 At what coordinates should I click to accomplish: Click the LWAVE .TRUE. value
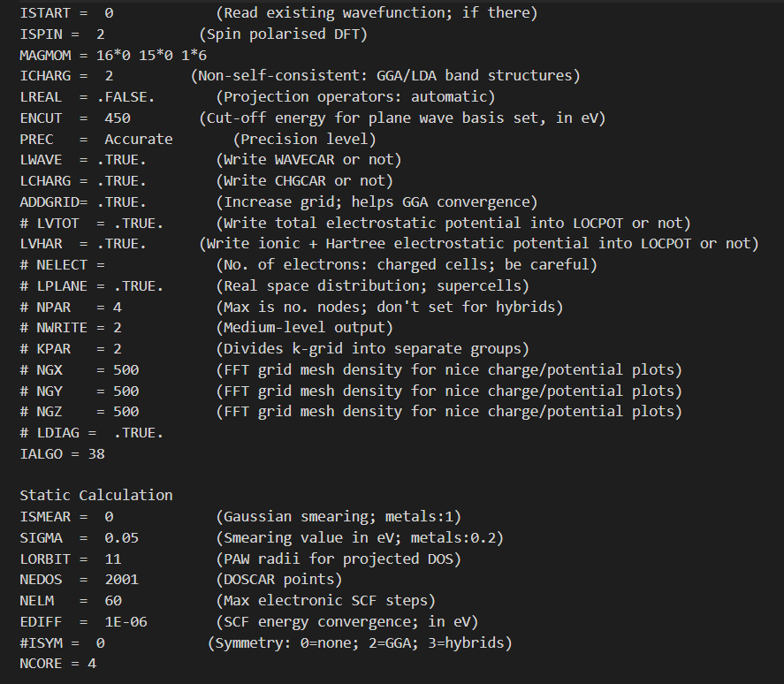[x=122, y=160]
